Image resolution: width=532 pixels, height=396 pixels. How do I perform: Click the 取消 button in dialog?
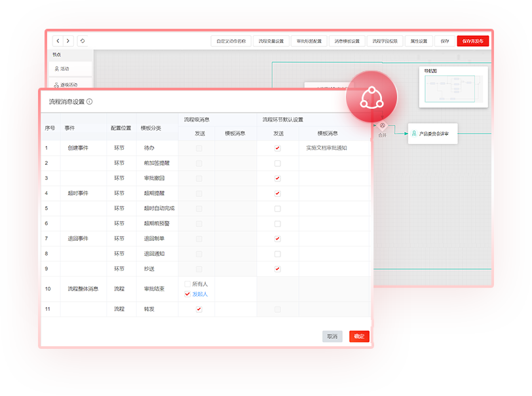tap(332, 336)
